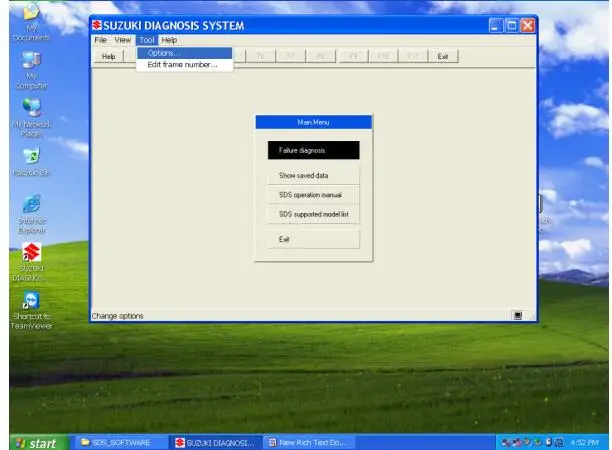Screen dimensions: 612x450
Task: Open the SDS operation manual
Action: point(313,195)
